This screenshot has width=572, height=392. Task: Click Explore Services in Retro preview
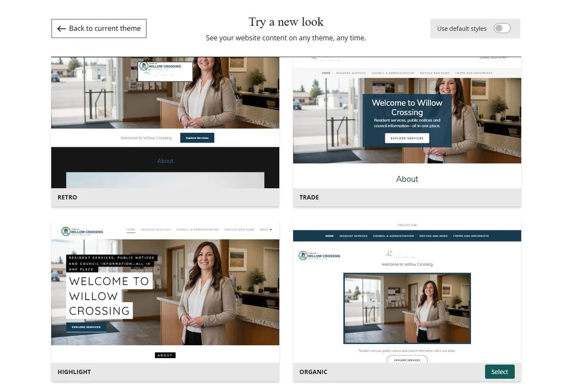click(x=197, y=138)
